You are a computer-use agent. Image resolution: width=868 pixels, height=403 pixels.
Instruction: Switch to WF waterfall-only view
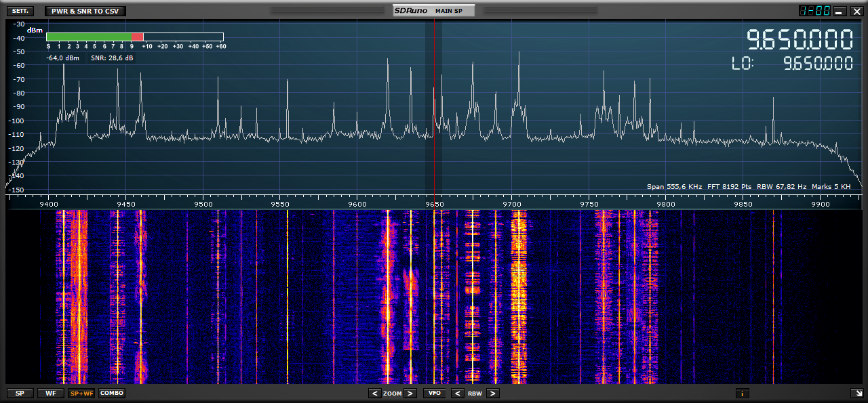[51, 393]
